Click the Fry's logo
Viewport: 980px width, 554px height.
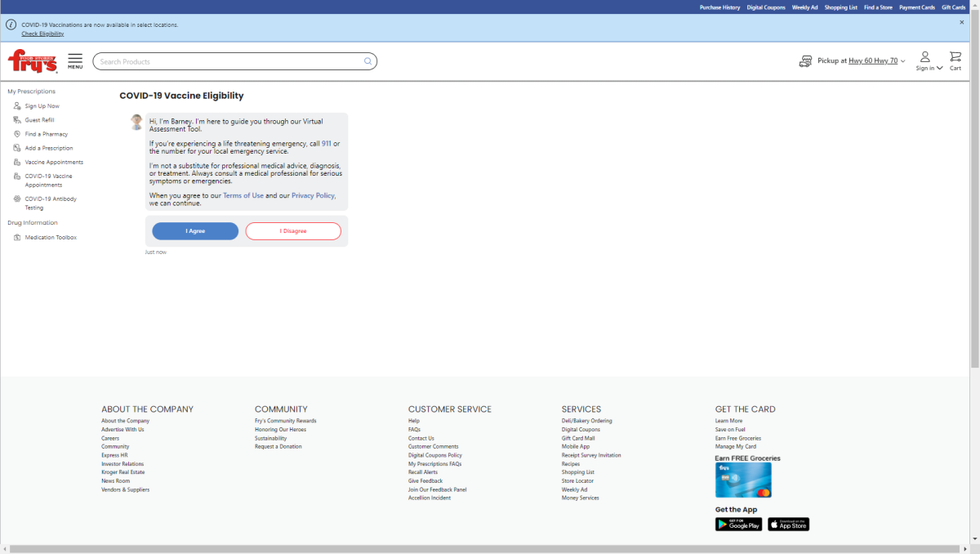pos(33,61)
